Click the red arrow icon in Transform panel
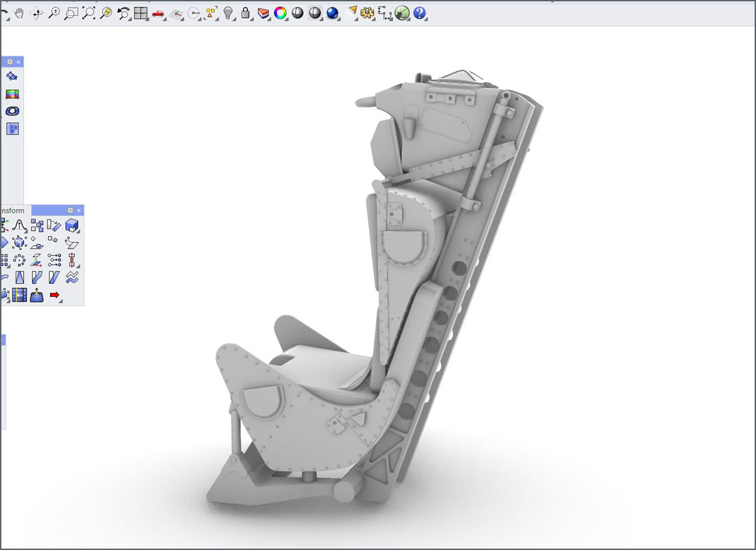Image resolution: width=756 pixels, height=550 pixels. pos(55,295)
